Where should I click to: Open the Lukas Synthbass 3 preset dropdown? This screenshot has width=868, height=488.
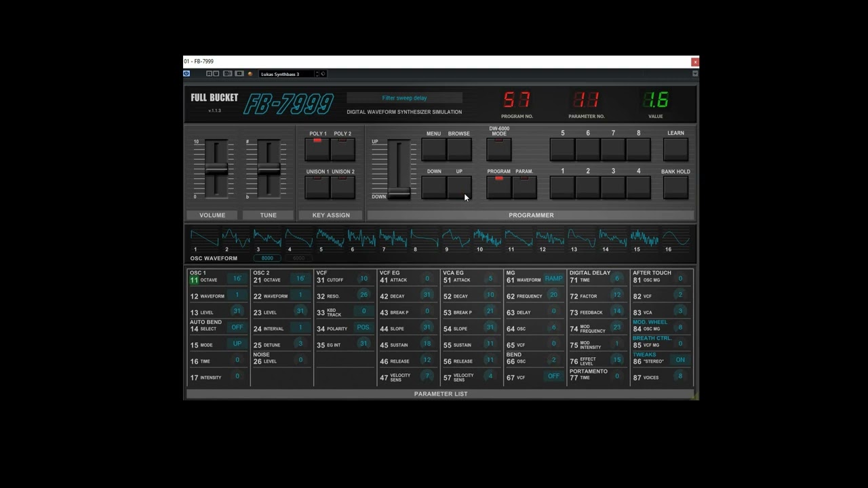287,73
